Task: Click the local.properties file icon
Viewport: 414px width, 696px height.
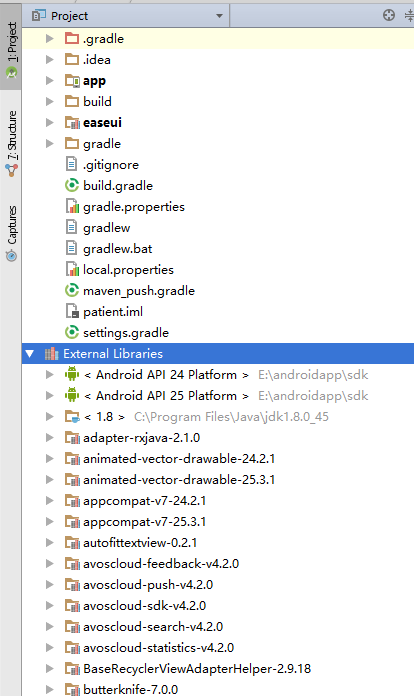Action: [72, 269]
